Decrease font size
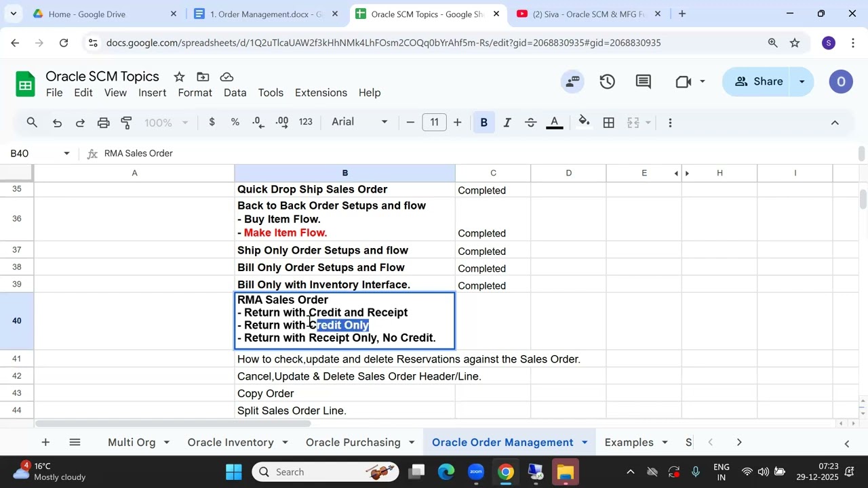 pyautogui.click(x=410, y=123)
